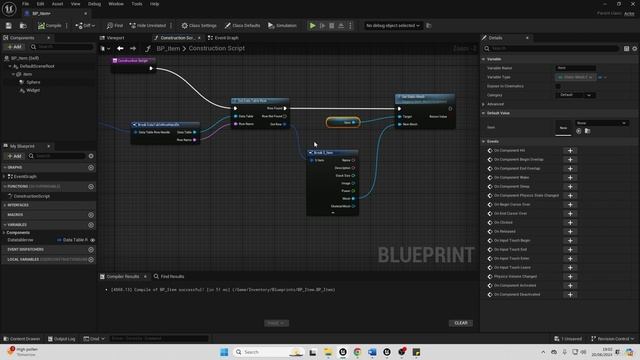Open the Tools menu
640x360 pixels.
pyautogui.click(x=137, y=4)
